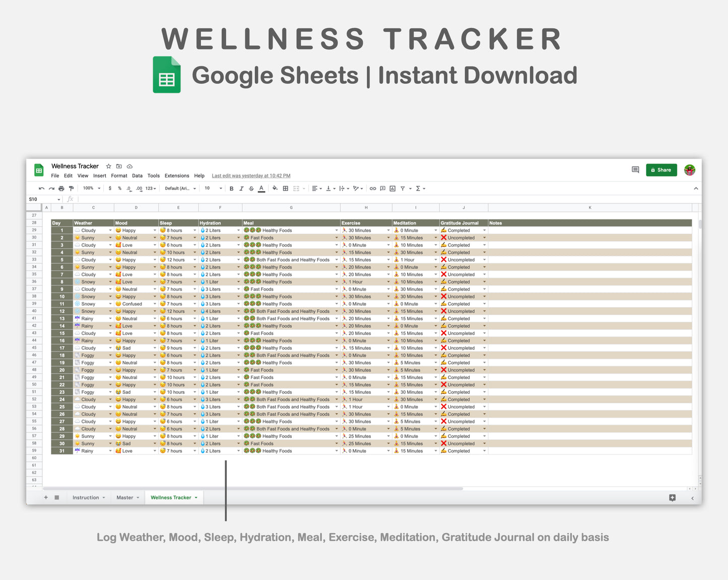
Task: Click the Borders icon
Action: tap(285, 188)
